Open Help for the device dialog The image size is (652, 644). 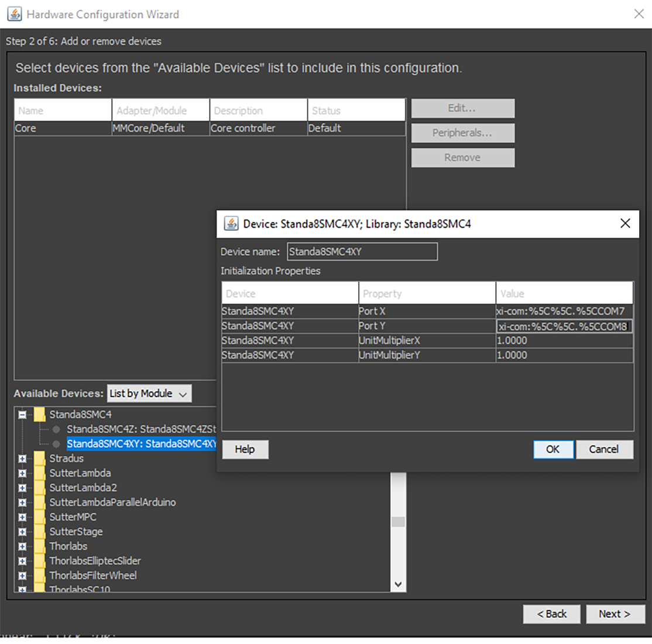coord(245,449)
